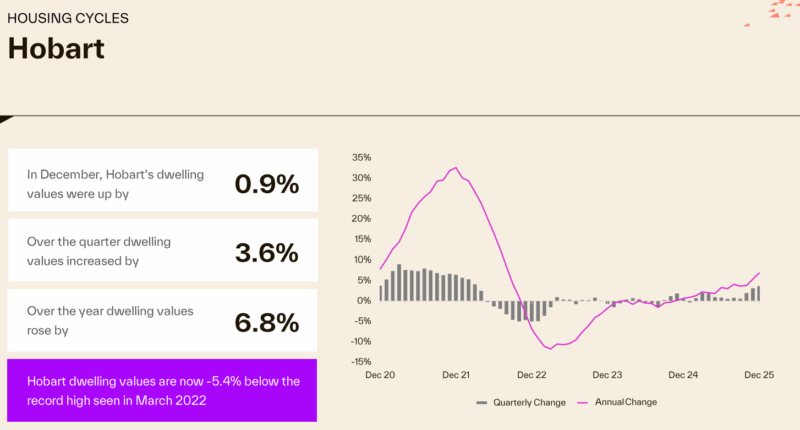Viewport: 800px width, 430px height.
Task: Click the Dec 23 axis label
Action: (x=608, y=375)
